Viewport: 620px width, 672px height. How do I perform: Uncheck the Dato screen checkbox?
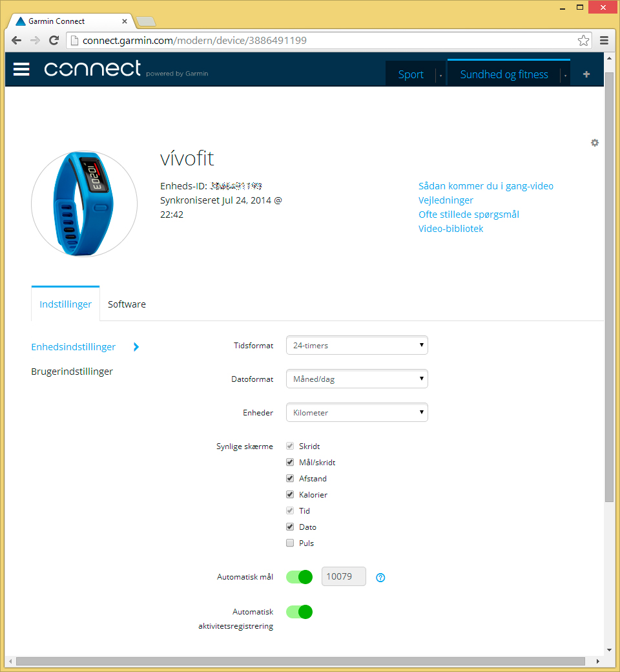point(290,527)
